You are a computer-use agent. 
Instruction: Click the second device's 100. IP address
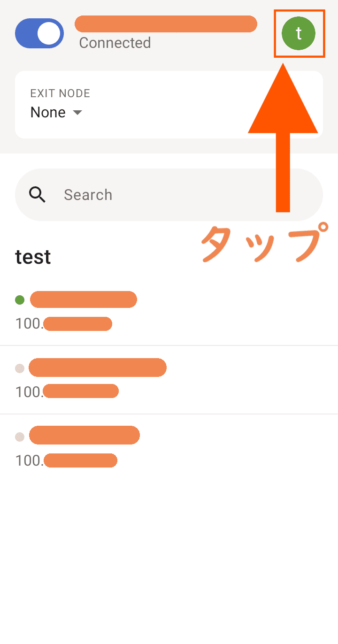coord(67,391)
